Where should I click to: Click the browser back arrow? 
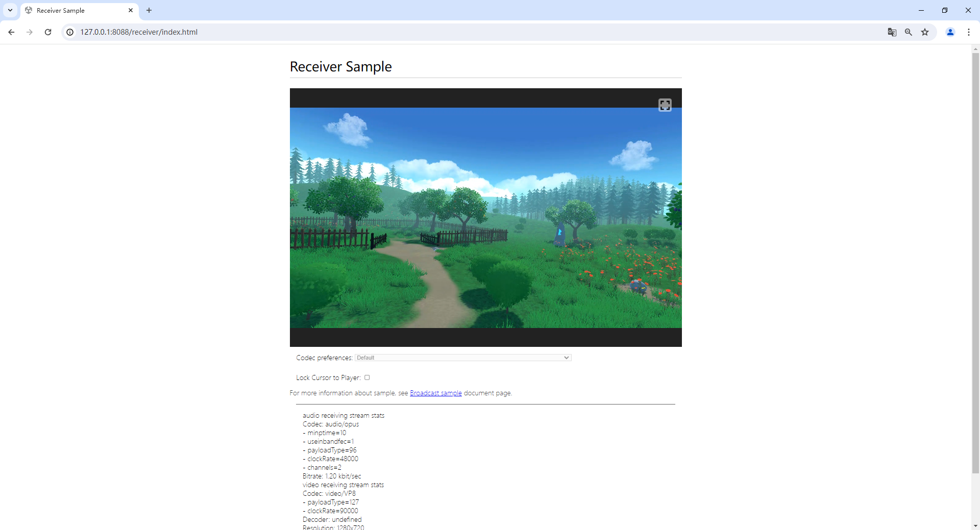tap(11, 32)
